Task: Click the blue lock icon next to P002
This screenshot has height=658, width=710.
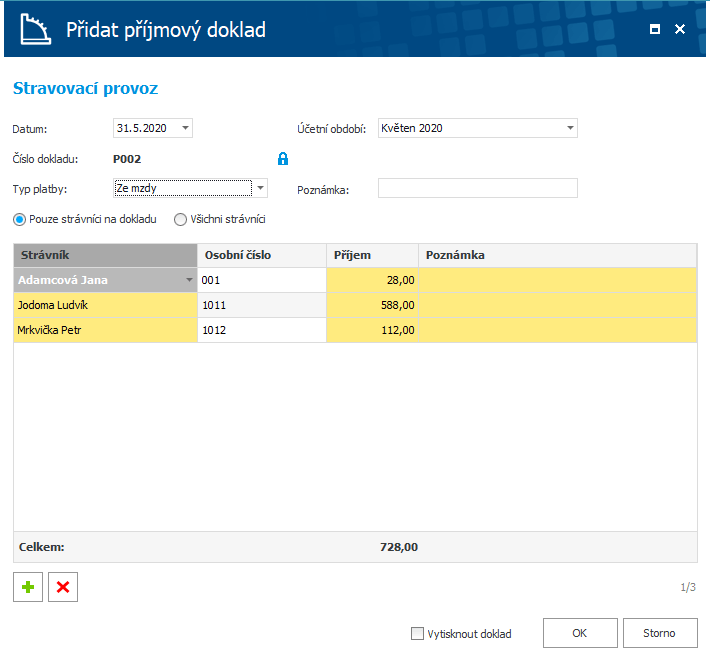Action: pos(283,159)
